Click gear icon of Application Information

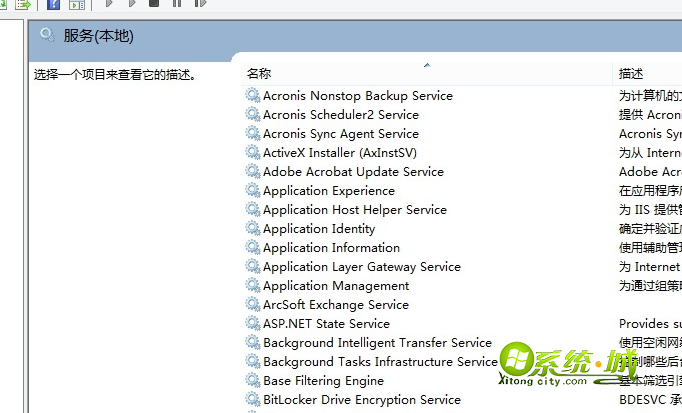click(253, 247)
